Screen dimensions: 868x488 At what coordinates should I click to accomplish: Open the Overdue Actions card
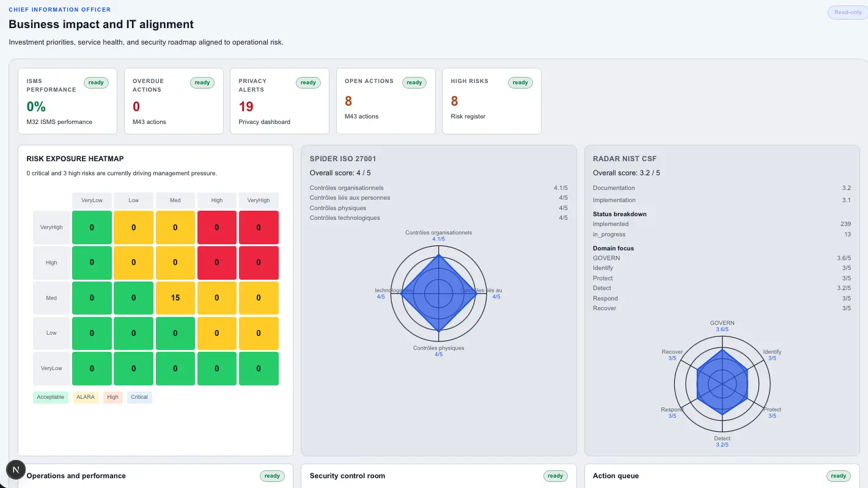[x=174, y=101]
